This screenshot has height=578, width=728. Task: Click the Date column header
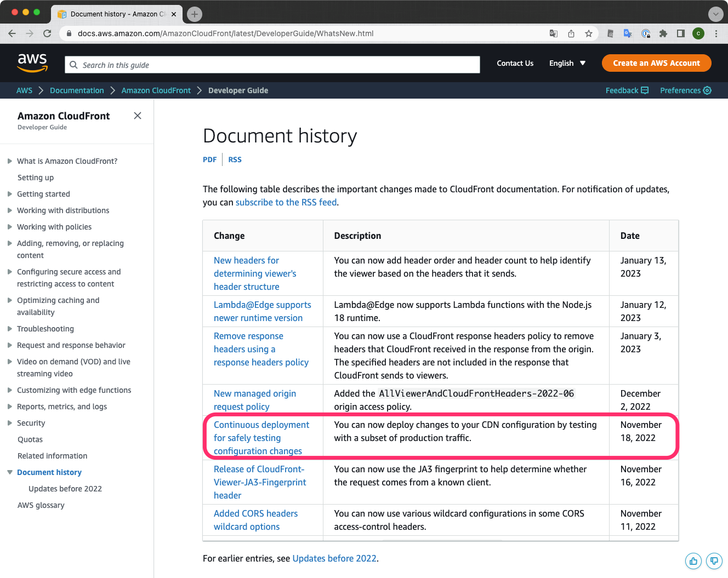(x=630, y=236)
